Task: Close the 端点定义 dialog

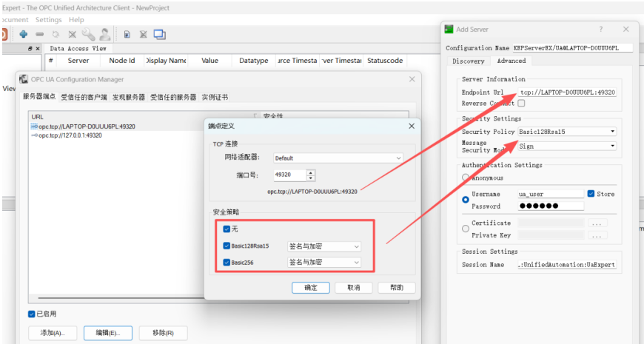Action: pyautogui.click(x=412, y=126)
